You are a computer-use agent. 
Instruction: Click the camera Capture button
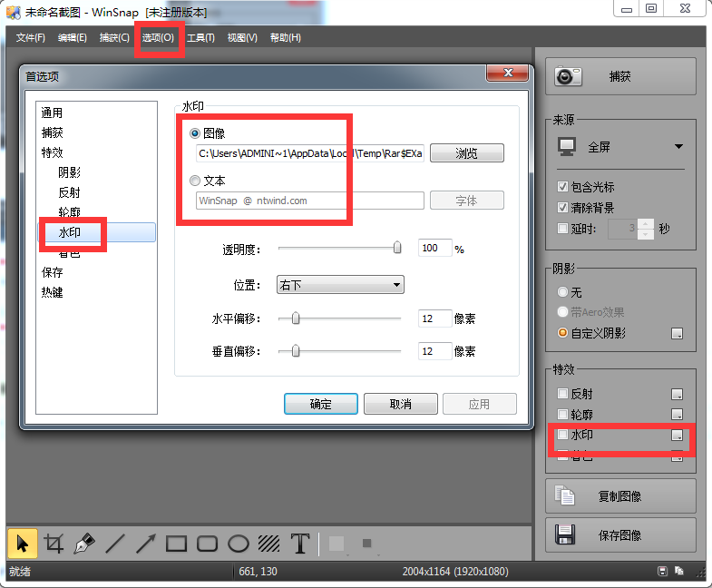click(x=620, y=76)
